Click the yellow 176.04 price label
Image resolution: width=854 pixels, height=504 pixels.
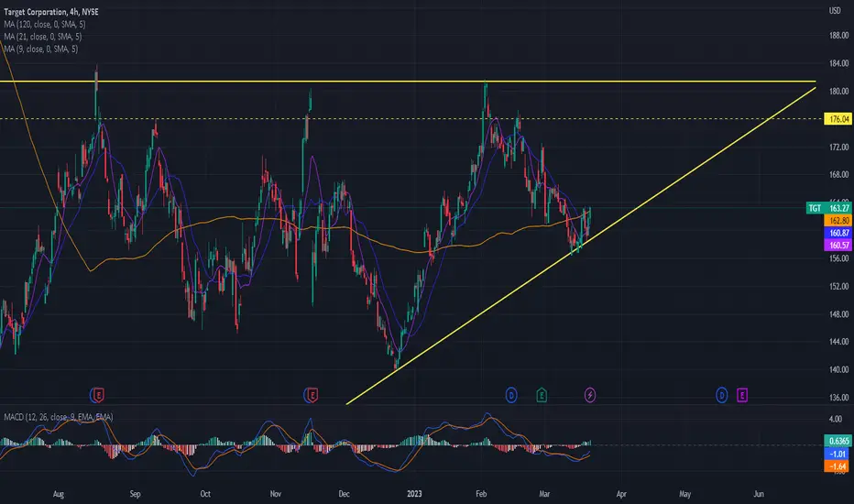[838, 119]
